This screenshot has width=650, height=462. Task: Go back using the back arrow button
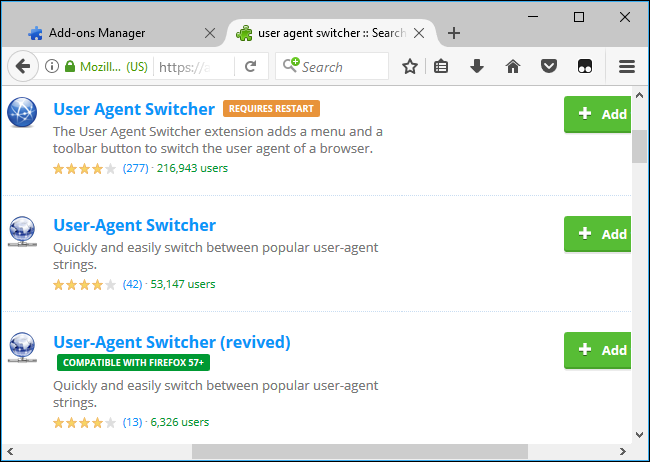[23, 66]
